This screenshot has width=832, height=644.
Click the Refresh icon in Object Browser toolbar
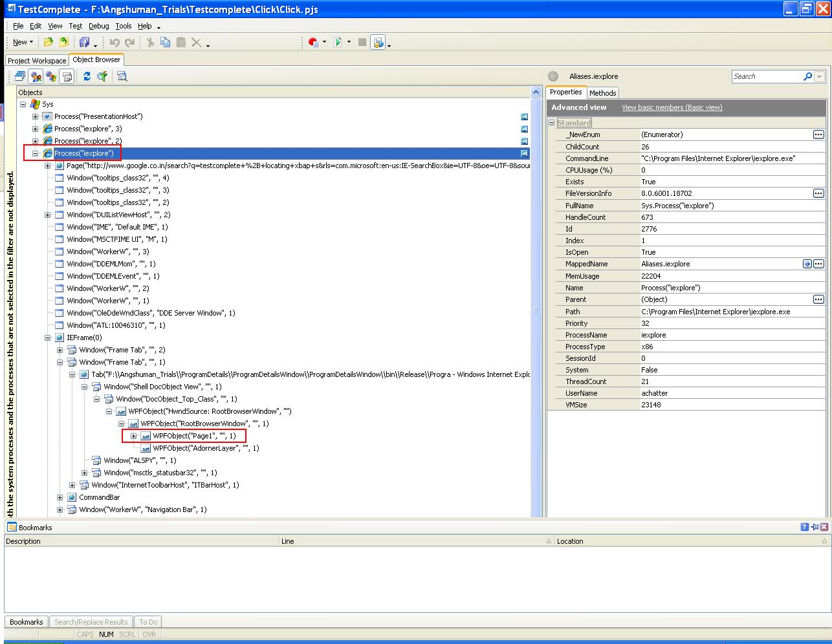tap(87, 76)
